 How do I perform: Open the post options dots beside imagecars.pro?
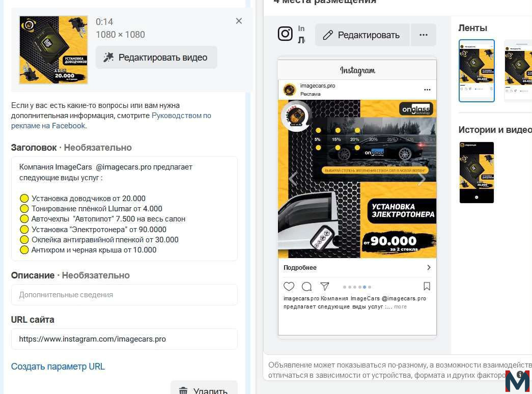click(427, 90)
